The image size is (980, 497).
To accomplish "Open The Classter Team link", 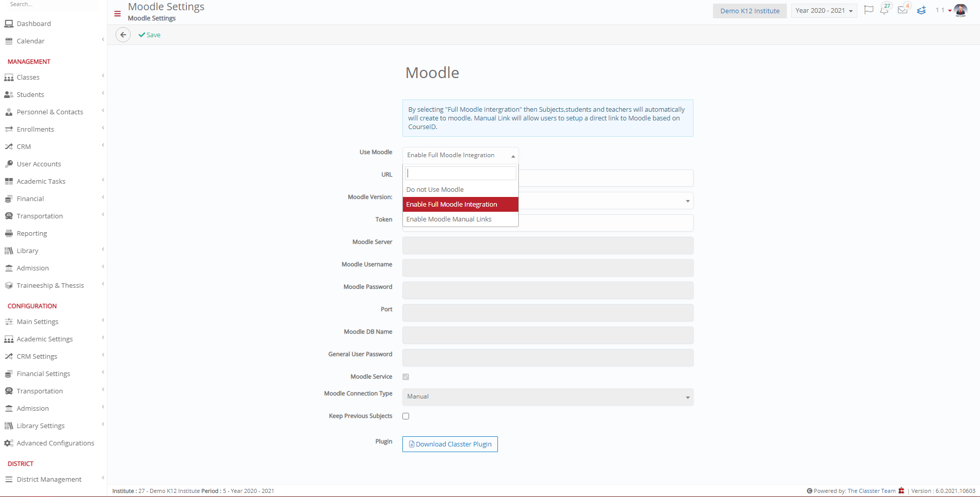I will pos(872,491).
